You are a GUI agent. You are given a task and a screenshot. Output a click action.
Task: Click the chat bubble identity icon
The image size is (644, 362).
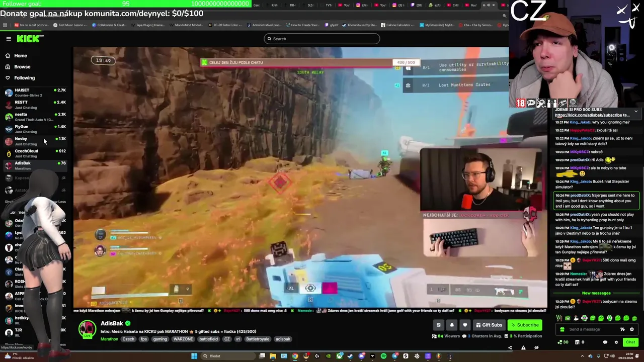click(x=605, y=342)
